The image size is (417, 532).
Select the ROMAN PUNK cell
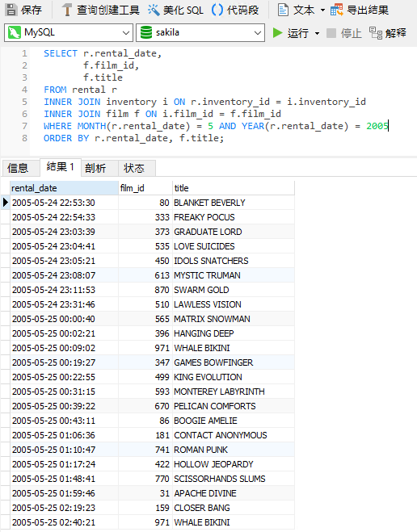pos(234,450)
